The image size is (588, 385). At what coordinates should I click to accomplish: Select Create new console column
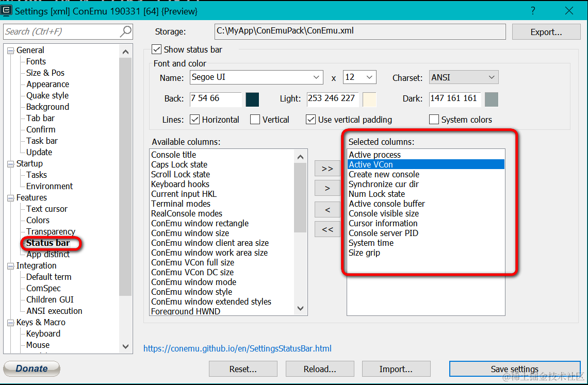[426, 174]
